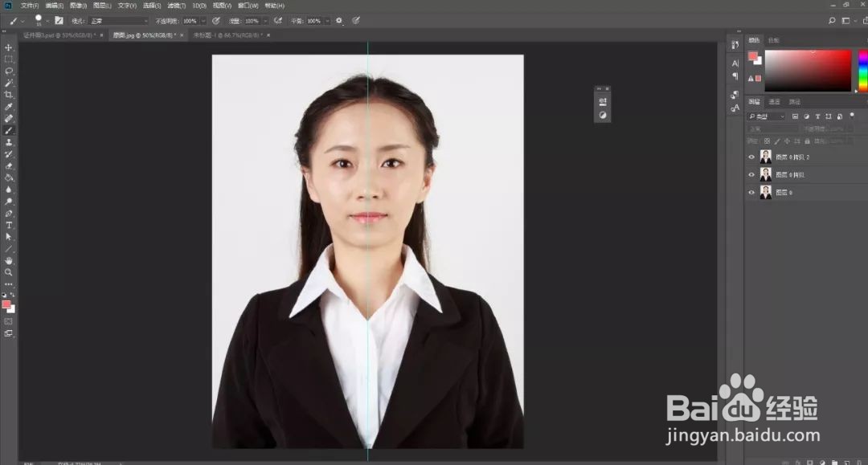The width and height of the screenshot is (868, 465).
Task: Open the Paragraph panel icon in the dock
Action: click(x=735, y=76)
